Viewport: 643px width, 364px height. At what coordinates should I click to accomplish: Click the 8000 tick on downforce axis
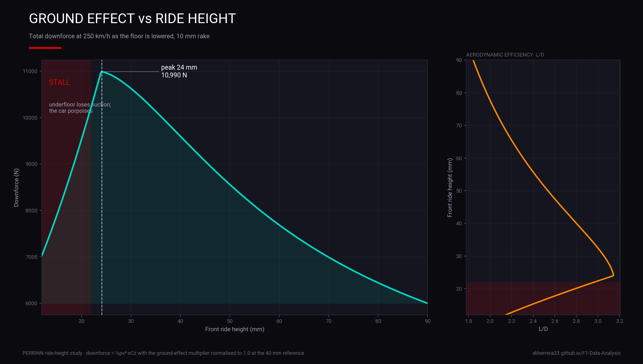coord(31,211)
